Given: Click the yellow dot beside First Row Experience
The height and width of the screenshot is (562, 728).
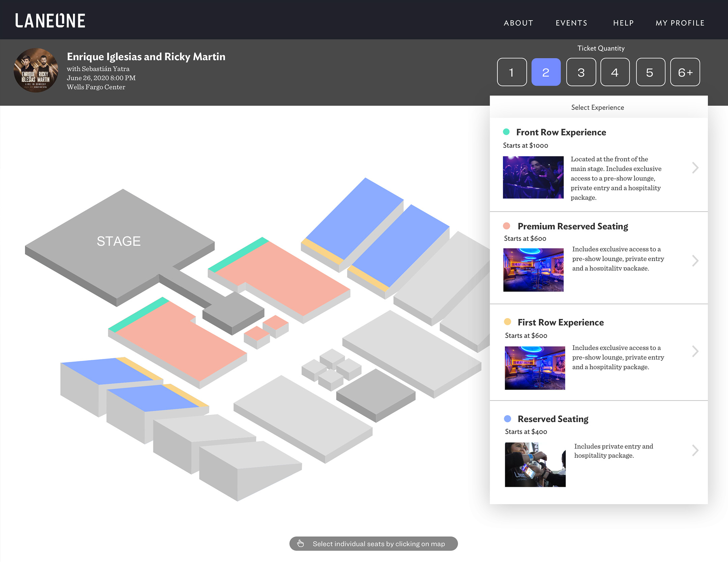Looking at the screenshot, I should point(507,322).
